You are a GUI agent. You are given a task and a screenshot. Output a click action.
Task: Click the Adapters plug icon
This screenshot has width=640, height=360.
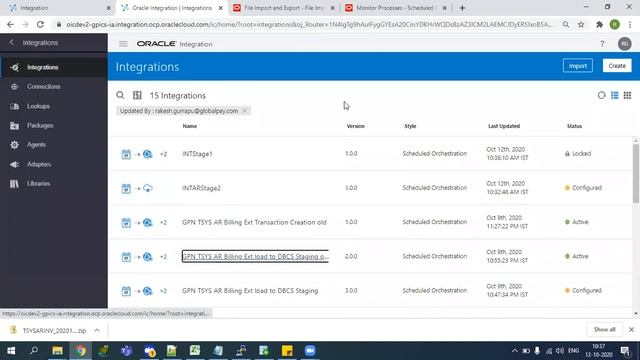(14, 164)
